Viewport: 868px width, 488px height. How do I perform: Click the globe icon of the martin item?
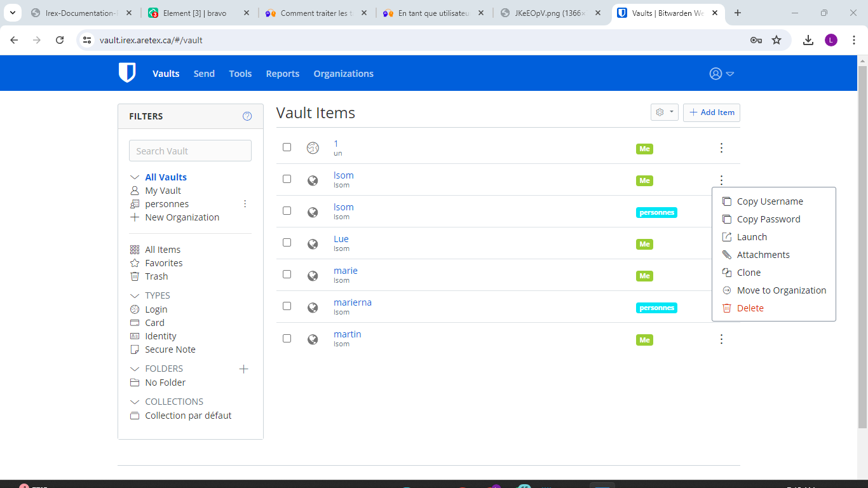[x=313, y=339]
